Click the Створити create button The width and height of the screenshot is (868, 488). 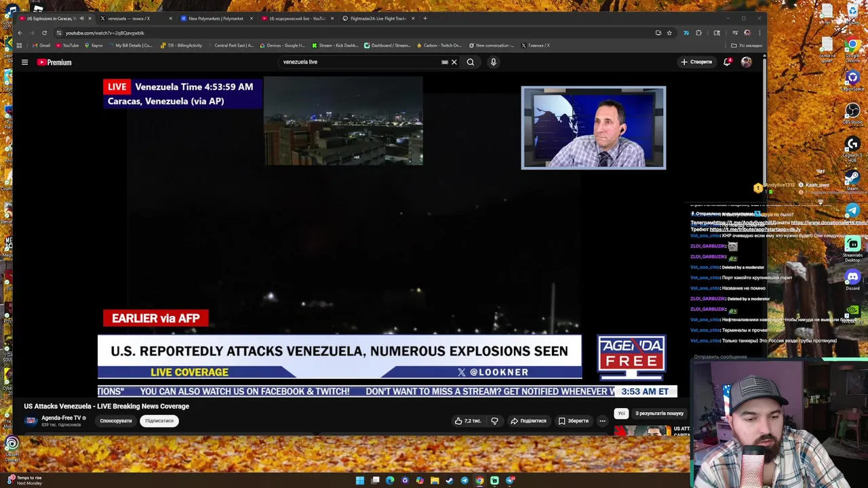tap(696, 62)
